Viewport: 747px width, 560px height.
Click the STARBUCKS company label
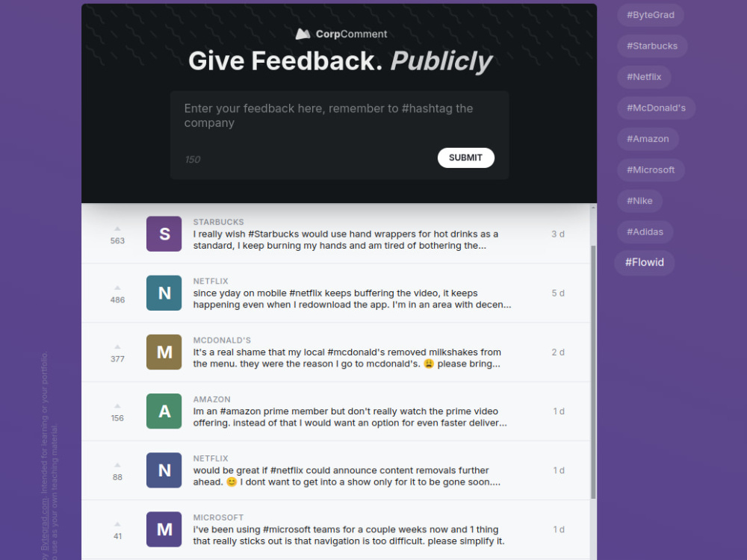pyautogui.click(x=218, y=222)
